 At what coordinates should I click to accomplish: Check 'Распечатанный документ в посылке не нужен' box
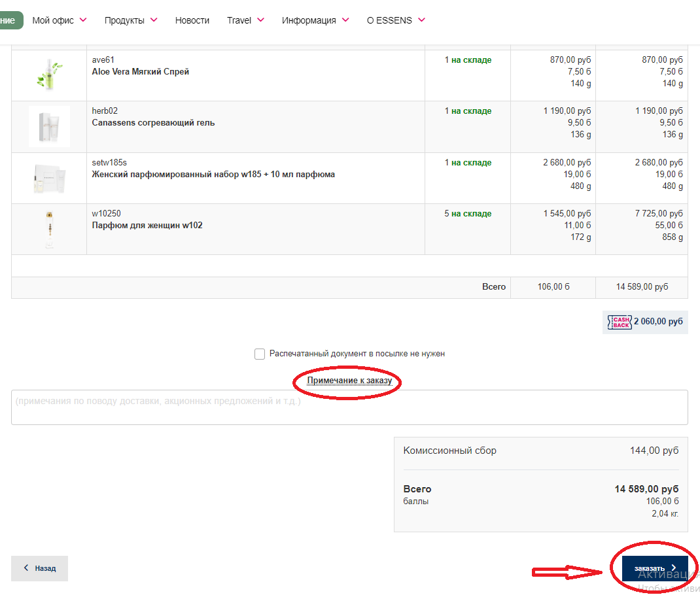click(x=260, y=354)
